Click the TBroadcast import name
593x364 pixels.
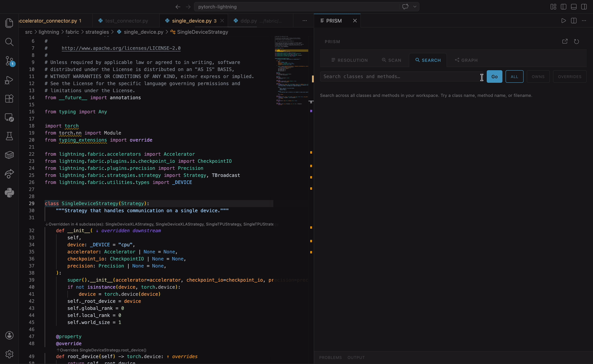click(226, 175)
